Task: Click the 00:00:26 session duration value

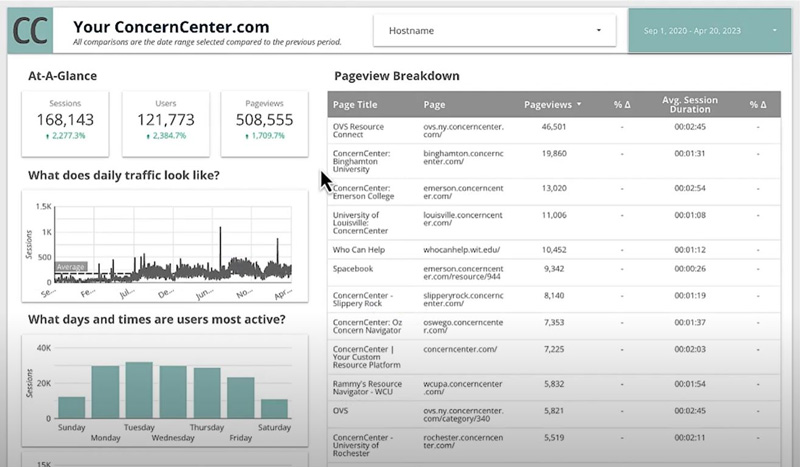Action: coord(690,268)
